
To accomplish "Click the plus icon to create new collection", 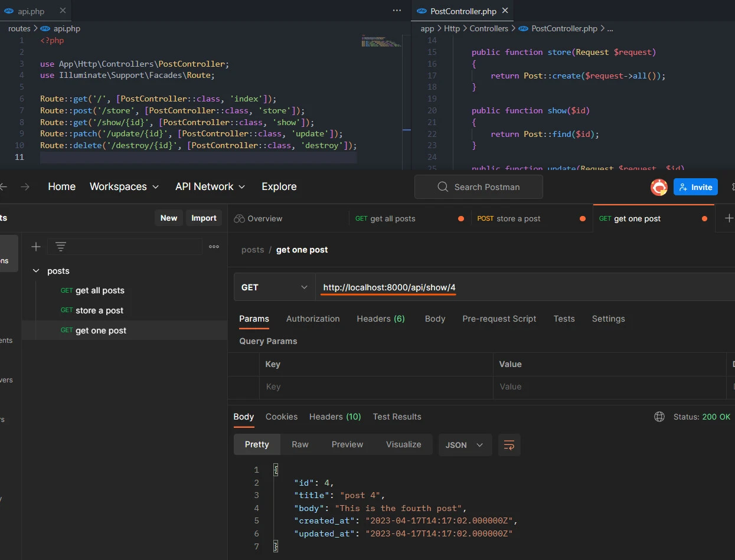I will pos(36,247).
